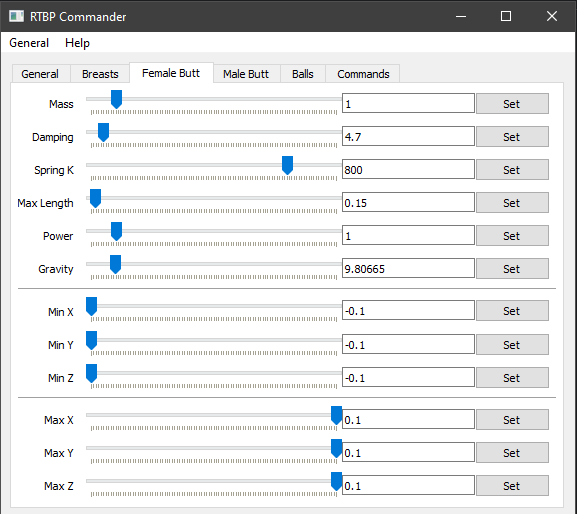Screen dimensions: 577x514
Task: Maximize the RTBP Commander window
Action: pyautogui.click(x=506, y=16)
